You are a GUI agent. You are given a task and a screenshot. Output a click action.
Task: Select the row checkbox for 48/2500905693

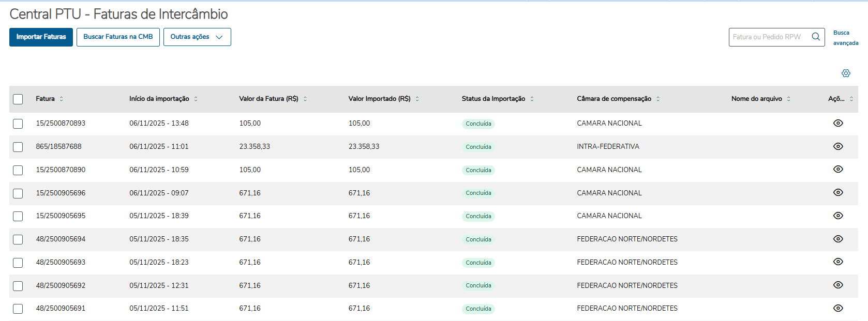[x=18, y=263]
